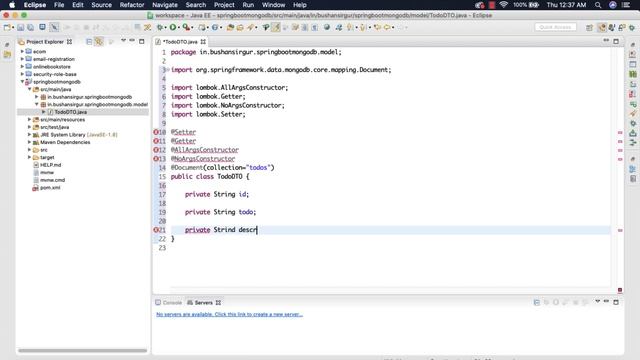Switch to the Java EE perspective icon

tap(602, 27)
